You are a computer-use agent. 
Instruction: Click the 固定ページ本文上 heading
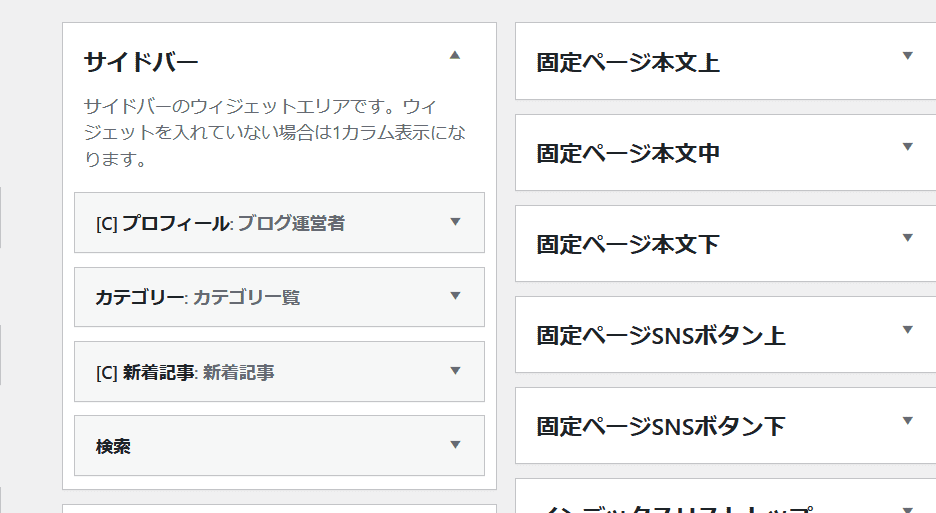[628, 63]
